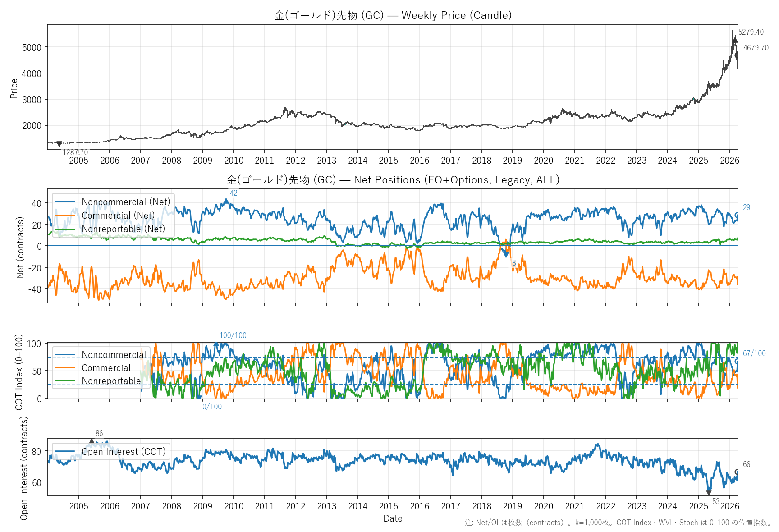Click the 67/100 COT Index value label
779x532 pixels.
point(754,353)
